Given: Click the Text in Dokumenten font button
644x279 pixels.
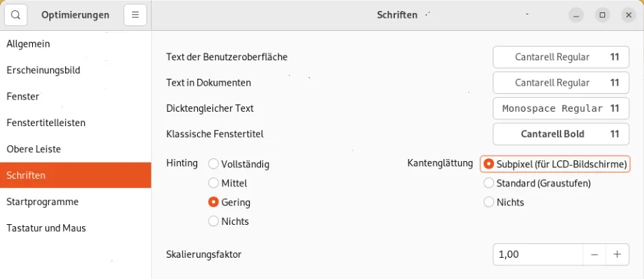Looking at the screenshot, I should point(561,82).
